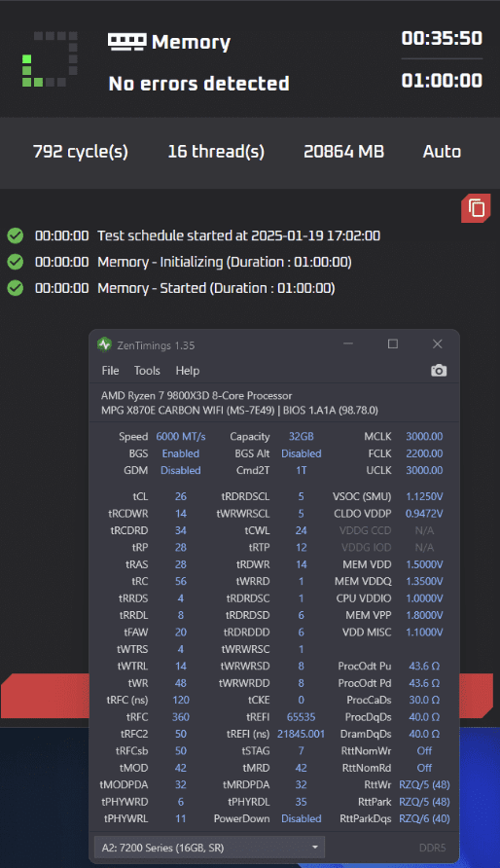This screenshot has height=868, width=500.
Task: Click the tPHYRDL value 35
Action: [x=301, y=802]
